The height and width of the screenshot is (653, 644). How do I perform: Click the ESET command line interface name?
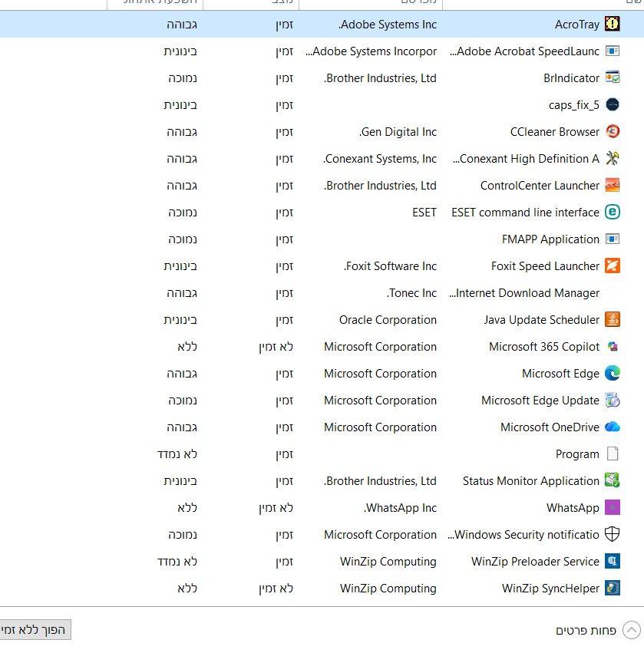tap(525, 213)
